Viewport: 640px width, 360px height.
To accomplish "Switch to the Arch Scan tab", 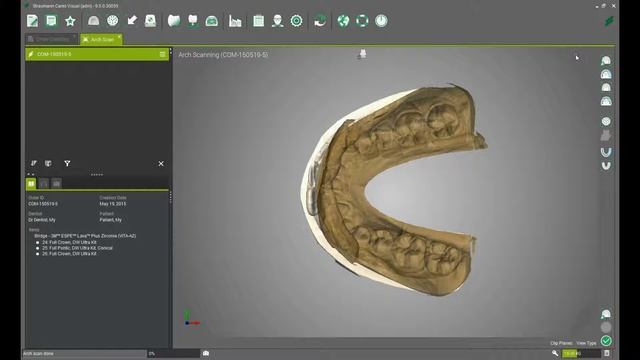I will pyautogui.click(x=102, y=40).
